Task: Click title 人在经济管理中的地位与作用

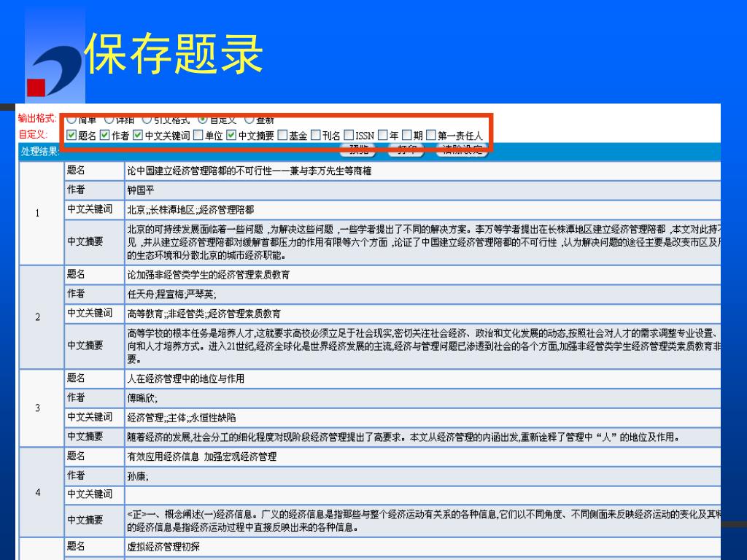Action: coord(186,378)
